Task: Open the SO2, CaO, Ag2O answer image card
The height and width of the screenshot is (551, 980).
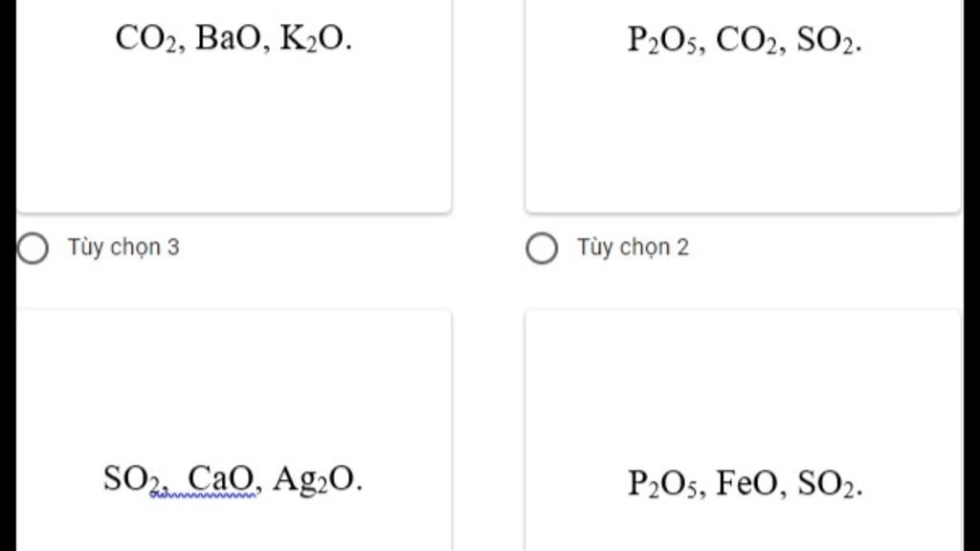Action: [234, 430]
